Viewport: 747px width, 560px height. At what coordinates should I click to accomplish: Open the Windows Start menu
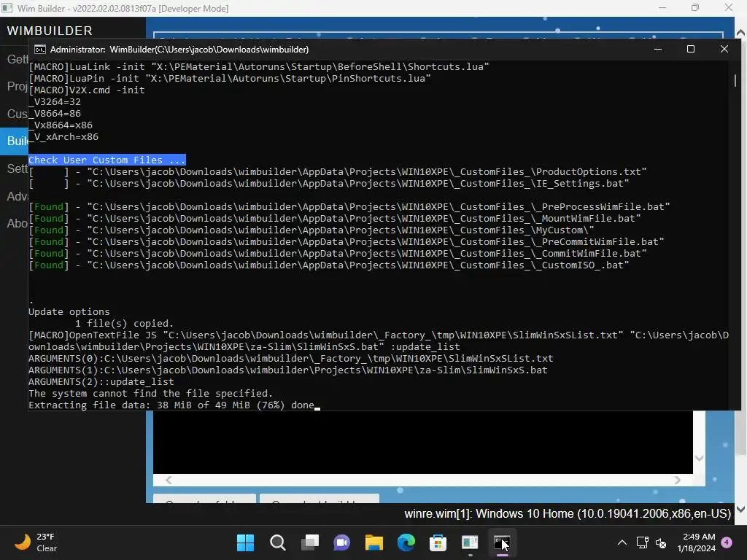[x=245, y=542]
